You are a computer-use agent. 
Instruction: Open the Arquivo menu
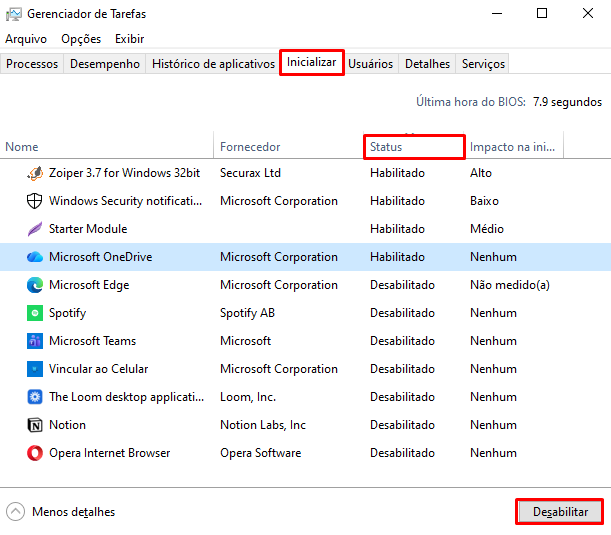[x=26, y=39]
